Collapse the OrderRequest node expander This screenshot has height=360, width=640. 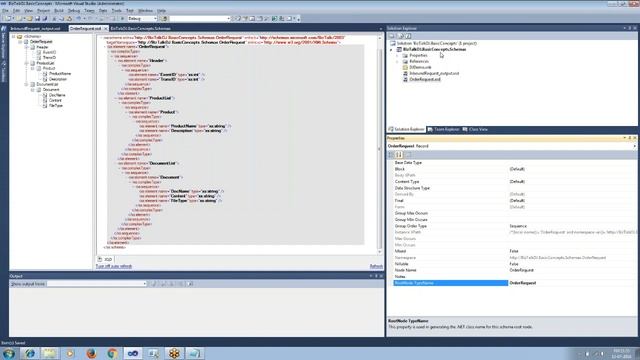[x=20, y=42]
